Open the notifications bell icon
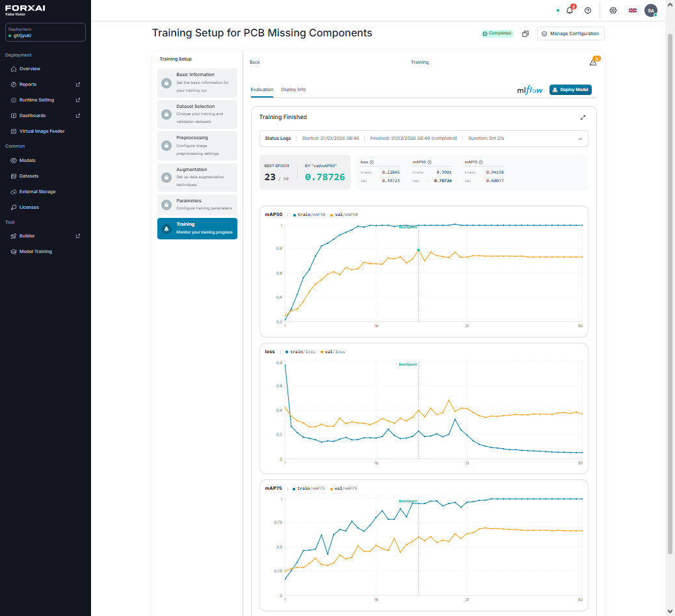Image resolution: width=675 pixels, height=616 pixels. click(x=570, y=10)
